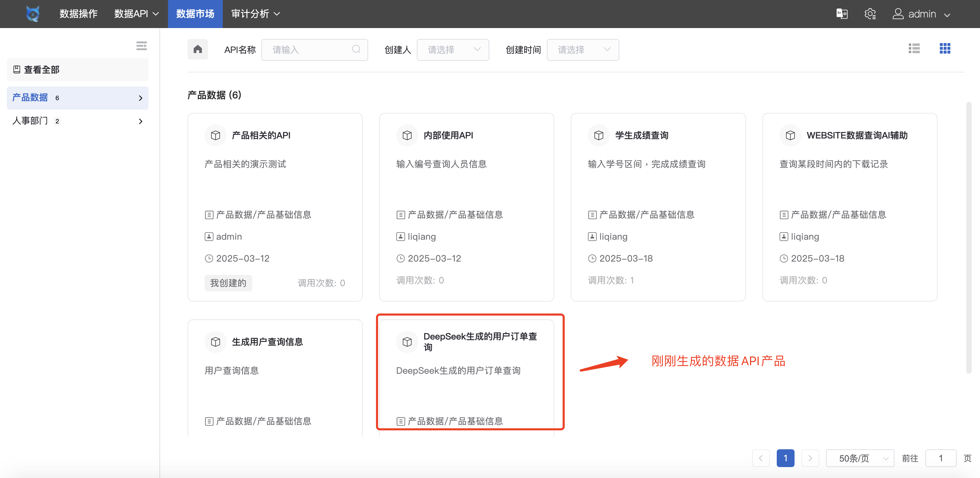Open the settings gear icon
The height and width of the screenshot is (478, 980).
[870, 14]
